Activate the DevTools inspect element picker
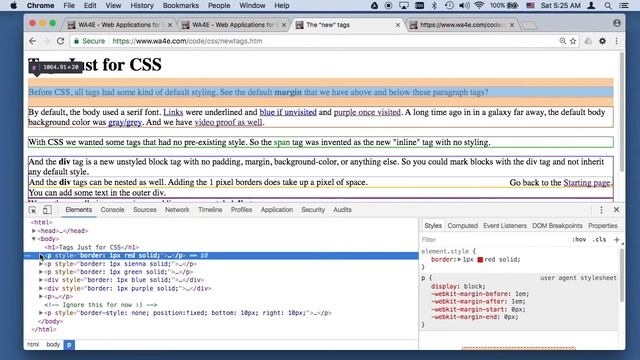 33,210
